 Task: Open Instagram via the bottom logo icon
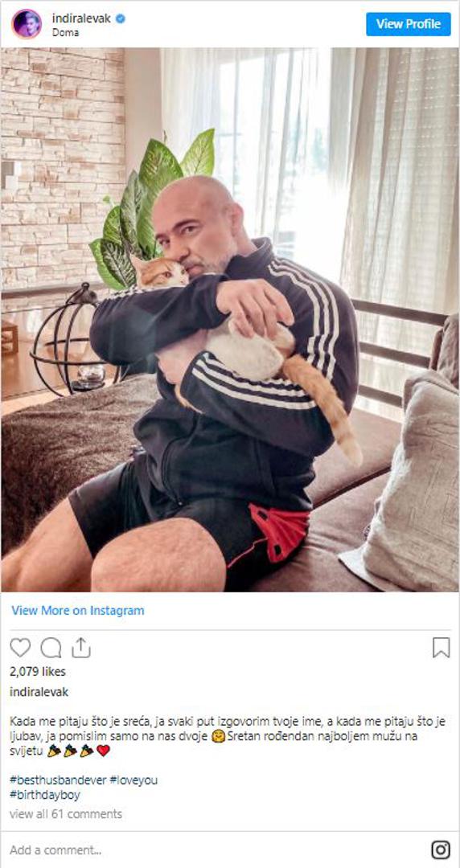pos(441,850)
